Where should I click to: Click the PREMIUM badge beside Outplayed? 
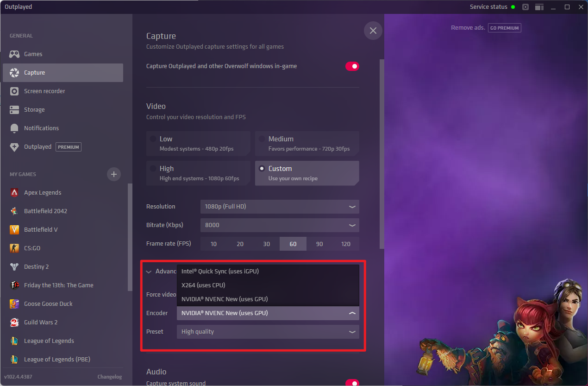(69, 147)
